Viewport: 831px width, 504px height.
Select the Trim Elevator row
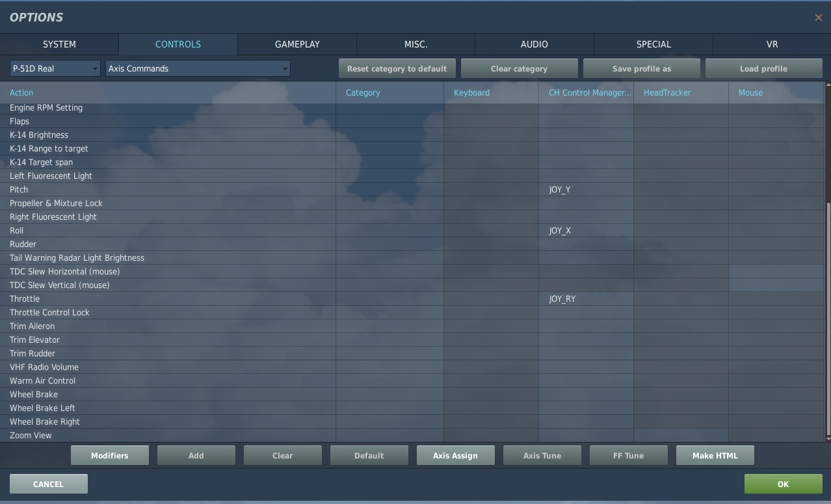(x=412, y=339)
